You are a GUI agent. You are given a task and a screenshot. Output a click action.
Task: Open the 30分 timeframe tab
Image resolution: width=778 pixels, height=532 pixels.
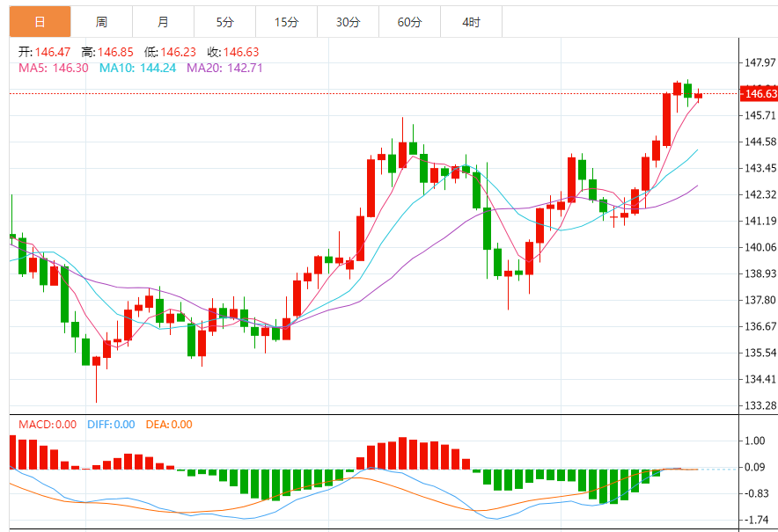[x=348, y=22]
